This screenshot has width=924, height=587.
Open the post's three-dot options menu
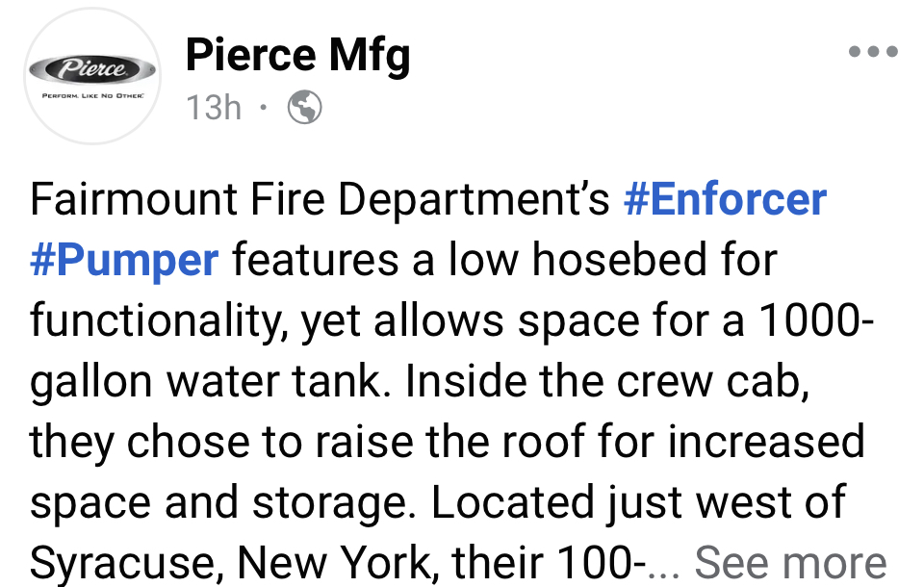pyautogui.click(x=873, y=52)
